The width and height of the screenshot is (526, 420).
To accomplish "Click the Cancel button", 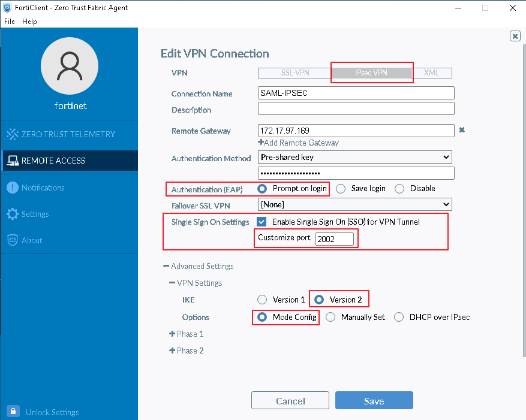I will [290, 401].
